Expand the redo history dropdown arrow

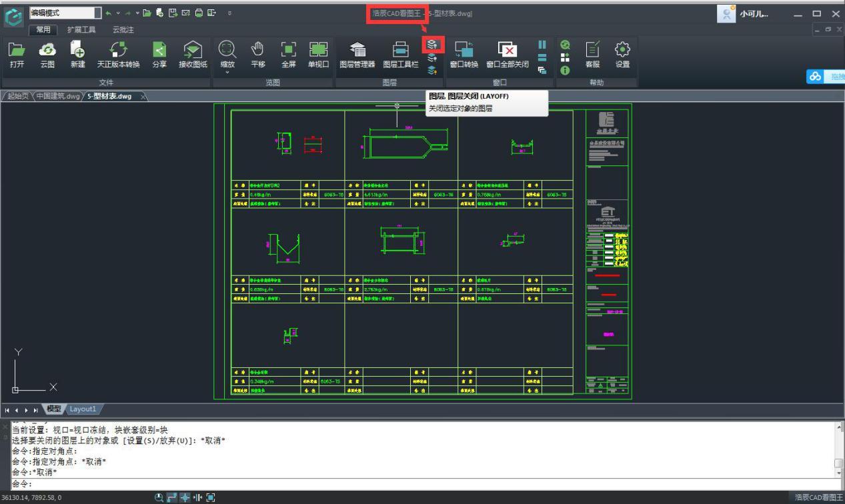(x=138, y=13)
